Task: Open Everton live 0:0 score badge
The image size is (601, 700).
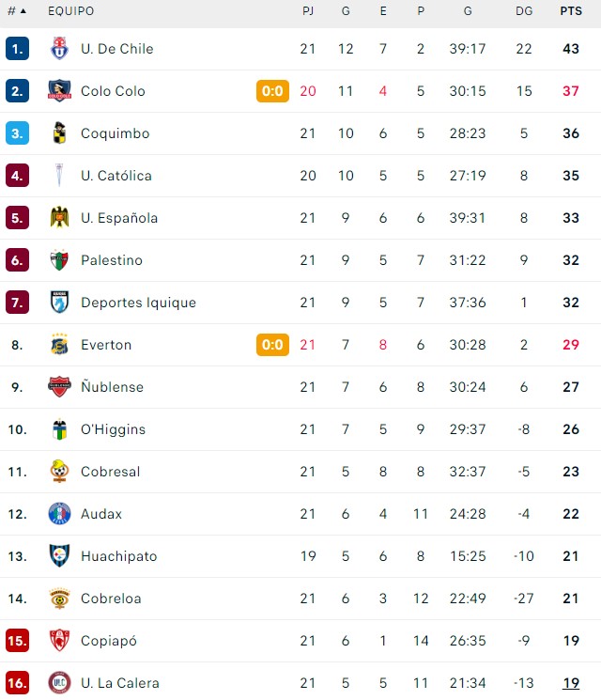Action: [x=272, y=345]
